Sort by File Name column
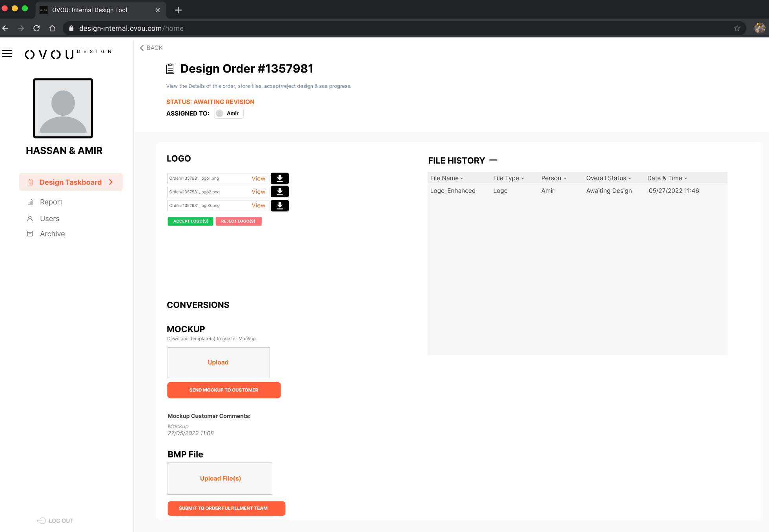769x532 pixels. [x=446, y=178]
